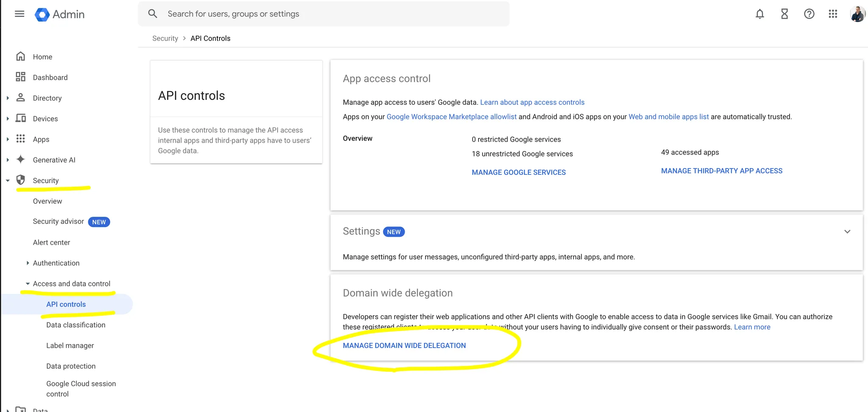Click the notifications bell icon
The width and height of the screenshot is (868, 412).
760,14
